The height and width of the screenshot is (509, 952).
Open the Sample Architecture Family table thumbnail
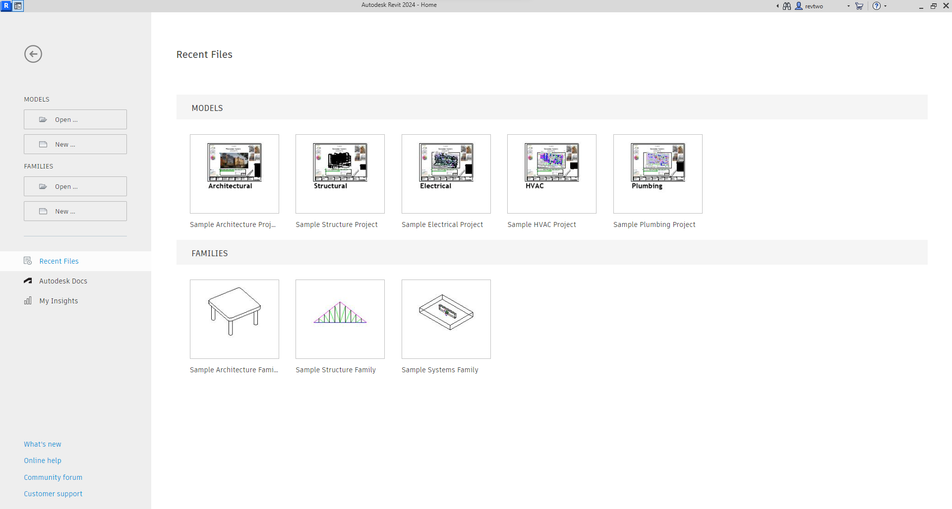pos(234,319)
